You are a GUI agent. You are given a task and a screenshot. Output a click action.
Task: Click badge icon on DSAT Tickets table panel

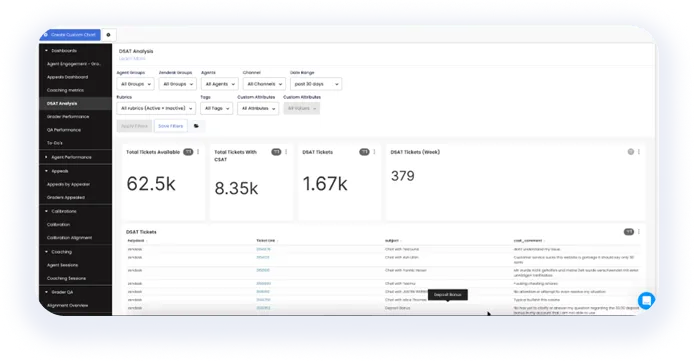tap(629, 232)
